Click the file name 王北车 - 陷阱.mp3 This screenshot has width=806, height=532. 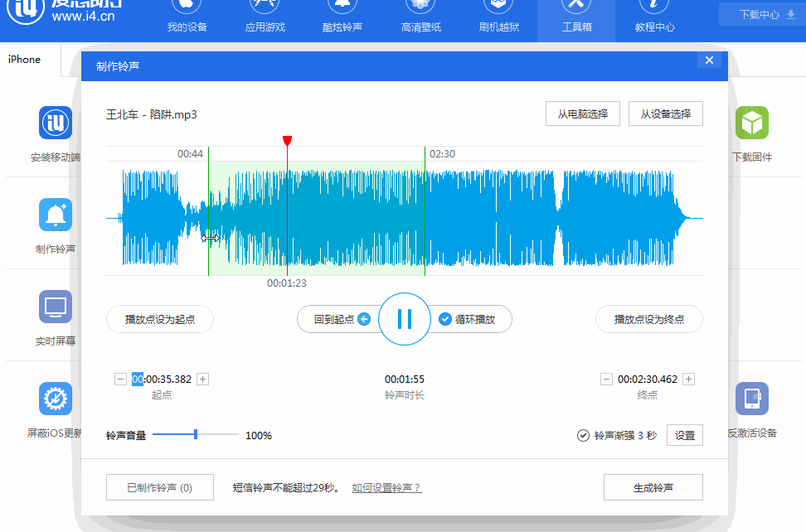(x=152, y=114)
